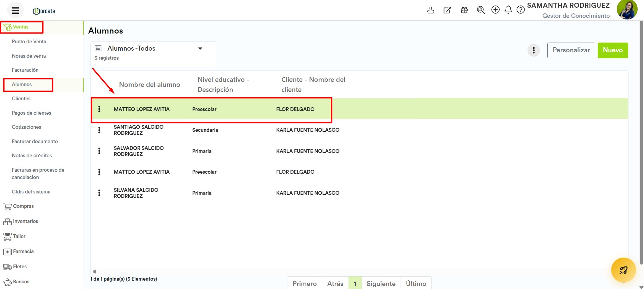The width and height of the screenshot is (644, 289).
Task: Open the three-dot options next to Personalizar
Action: 534,50
